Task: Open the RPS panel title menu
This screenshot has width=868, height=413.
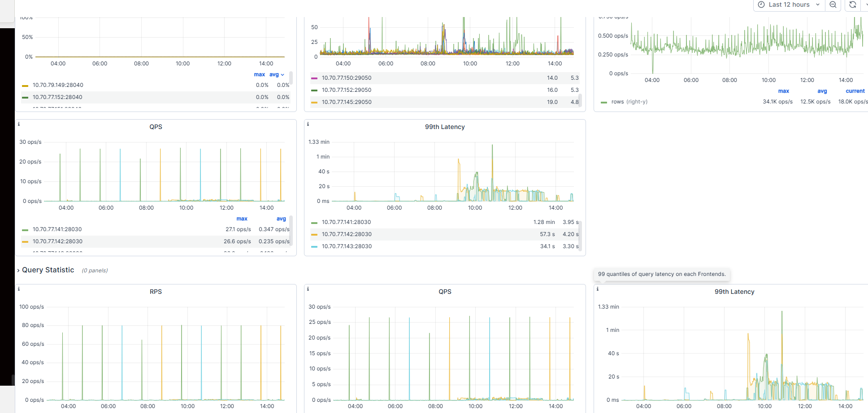Action: coord(156,292)
